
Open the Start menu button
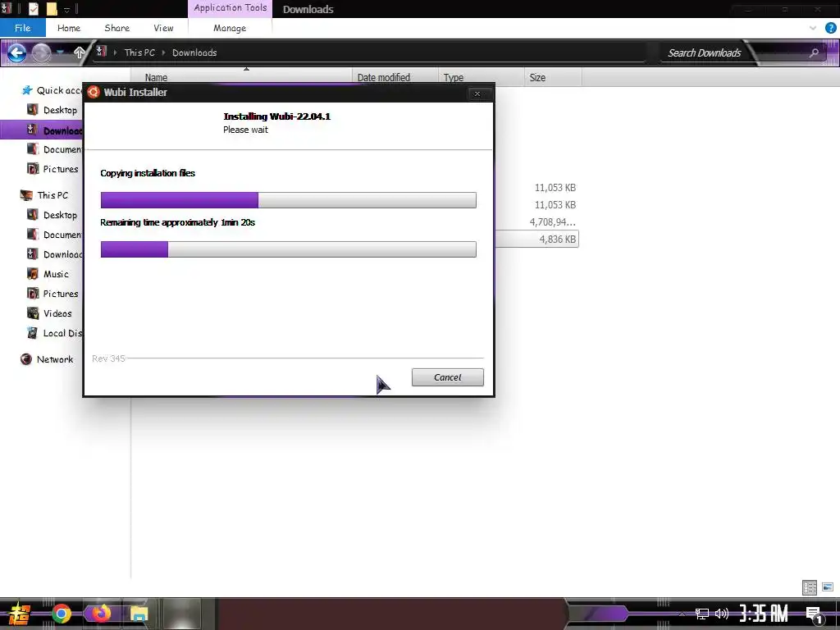[x=19, y=614]
